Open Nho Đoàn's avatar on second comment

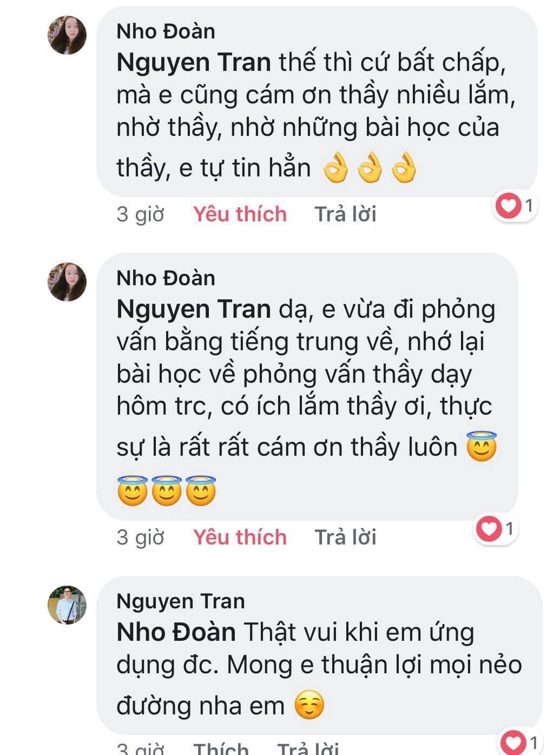tap(67, 282)
